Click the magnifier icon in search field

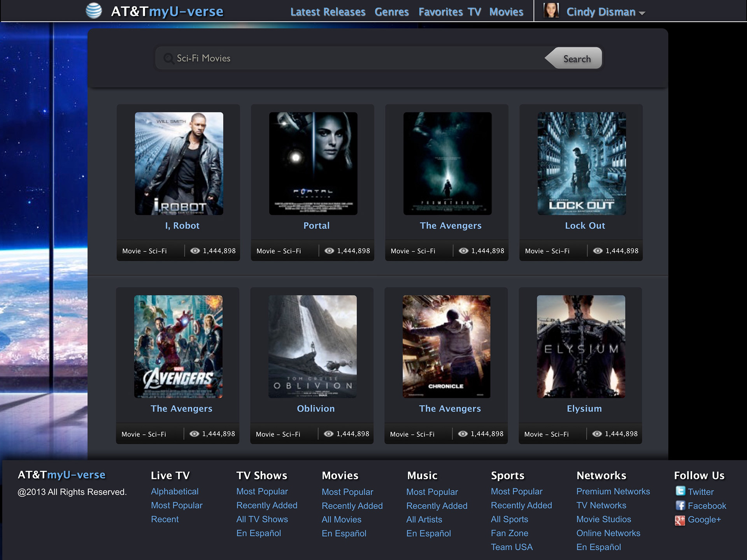pos(168,58)
